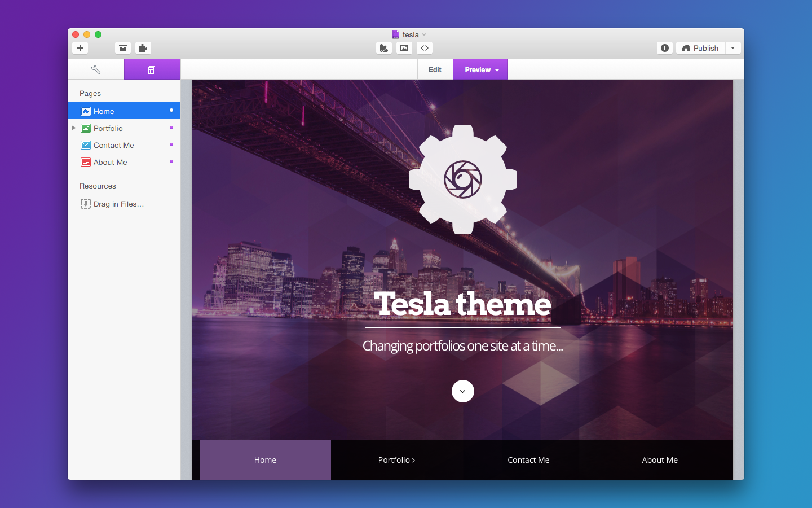Open the Themes browser icon

[384, 48]
